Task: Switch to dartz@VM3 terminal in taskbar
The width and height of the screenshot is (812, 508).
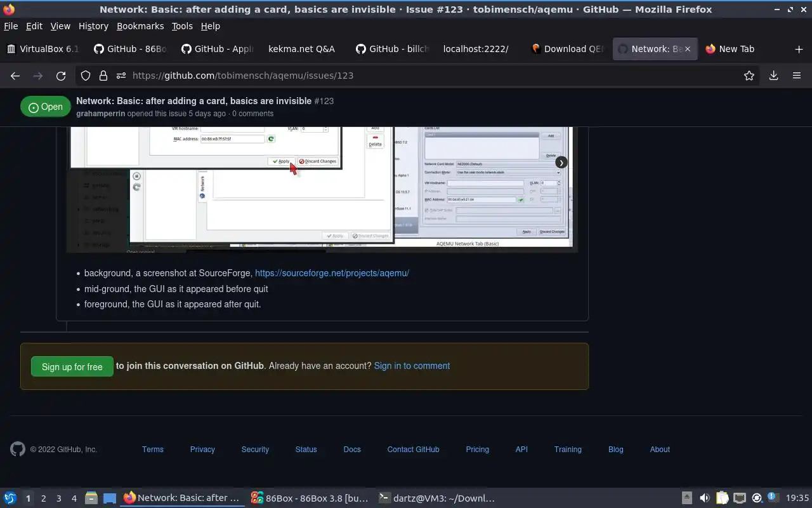Action: pos(436,498)
